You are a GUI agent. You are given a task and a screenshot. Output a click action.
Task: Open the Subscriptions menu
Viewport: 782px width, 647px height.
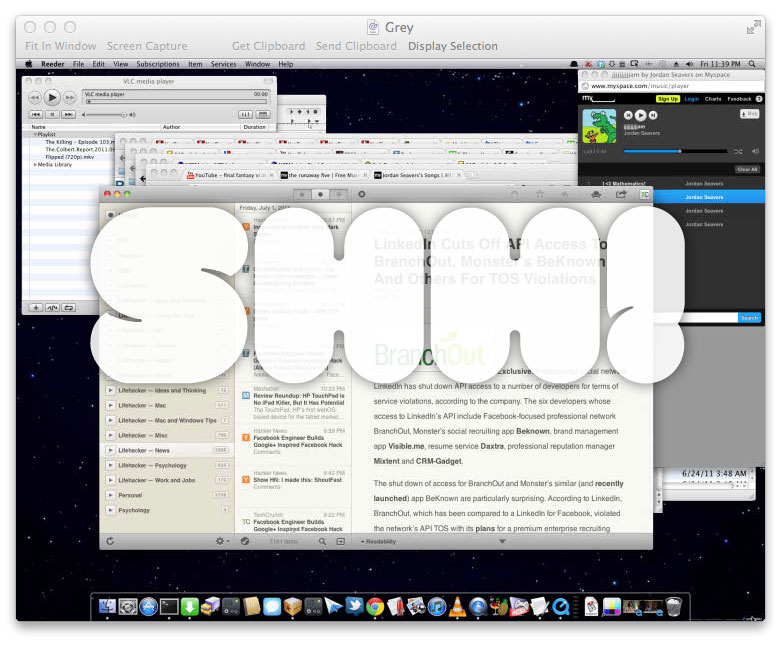point(158,64)
